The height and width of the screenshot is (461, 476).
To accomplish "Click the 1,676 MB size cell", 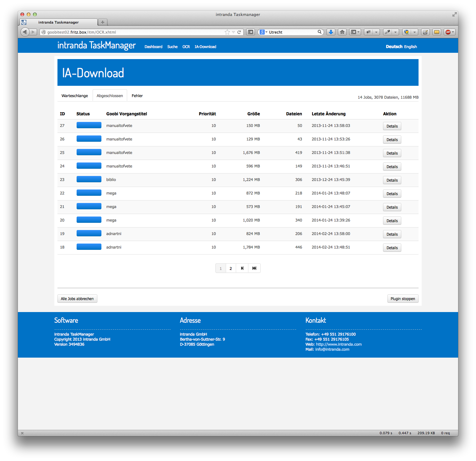I will (x=251, y=153).
